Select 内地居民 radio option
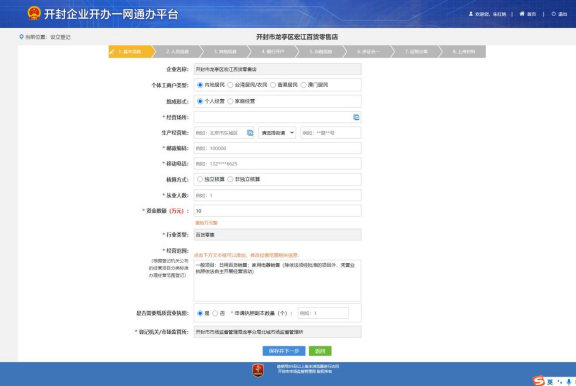 point(200,85)
